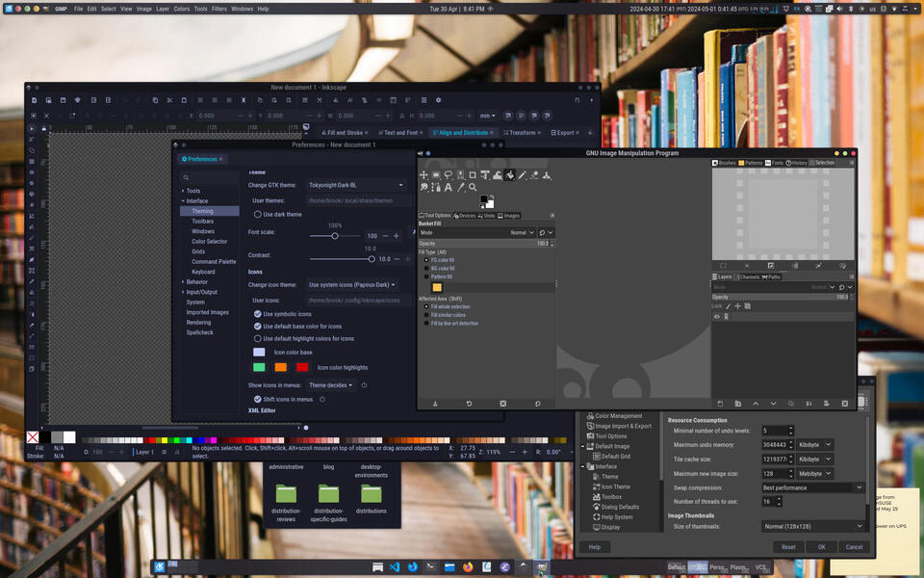
Task: Click the Help button in GIMP Preferences
Action: click(594, 547)
